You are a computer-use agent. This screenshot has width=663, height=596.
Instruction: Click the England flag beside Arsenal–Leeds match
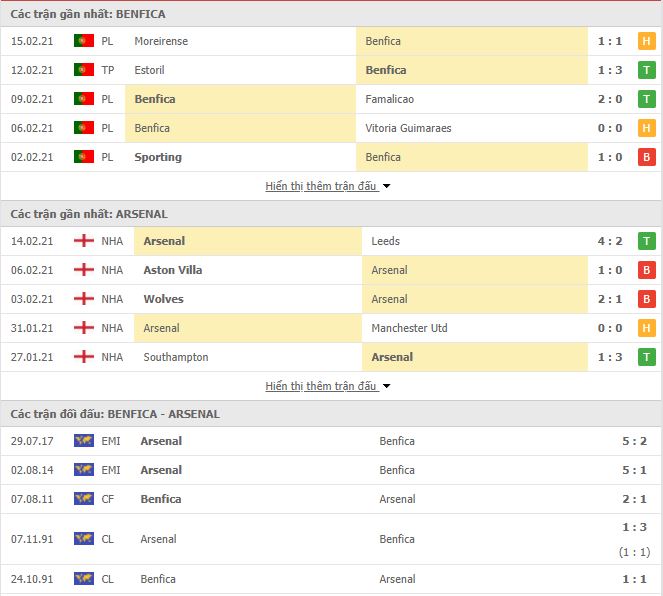84,241
